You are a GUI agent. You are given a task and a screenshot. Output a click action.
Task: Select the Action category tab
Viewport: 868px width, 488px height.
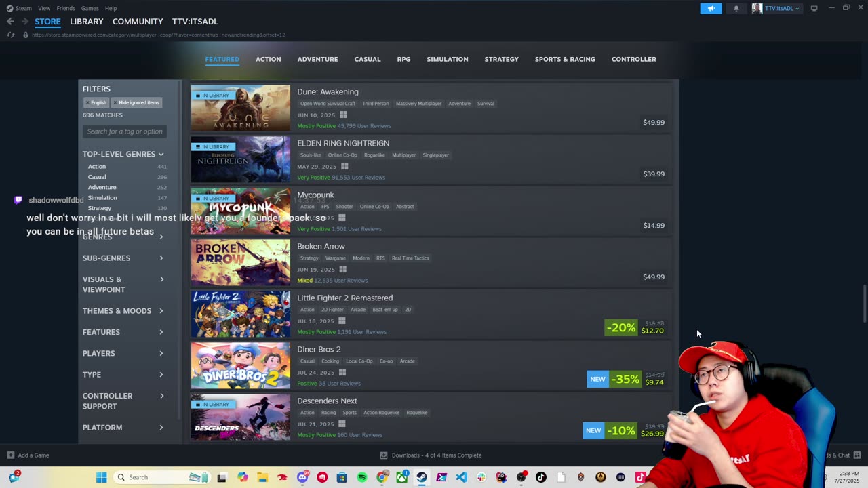point(269,59)
